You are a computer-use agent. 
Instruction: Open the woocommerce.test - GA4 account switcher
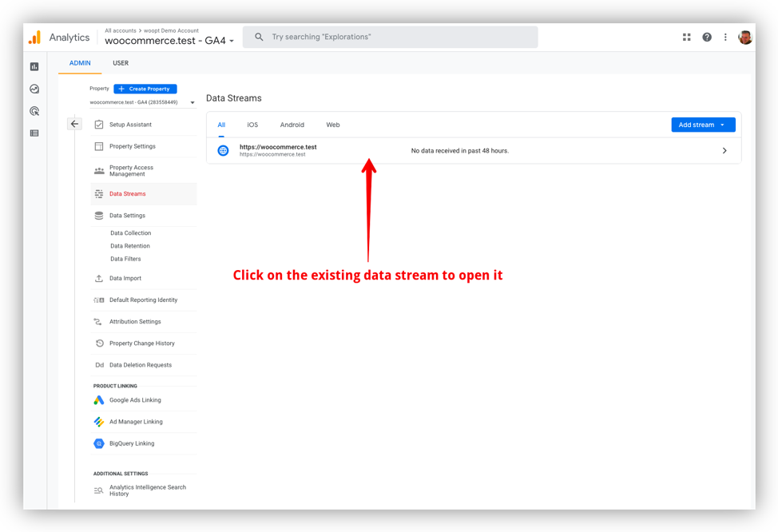pos(169,41)
